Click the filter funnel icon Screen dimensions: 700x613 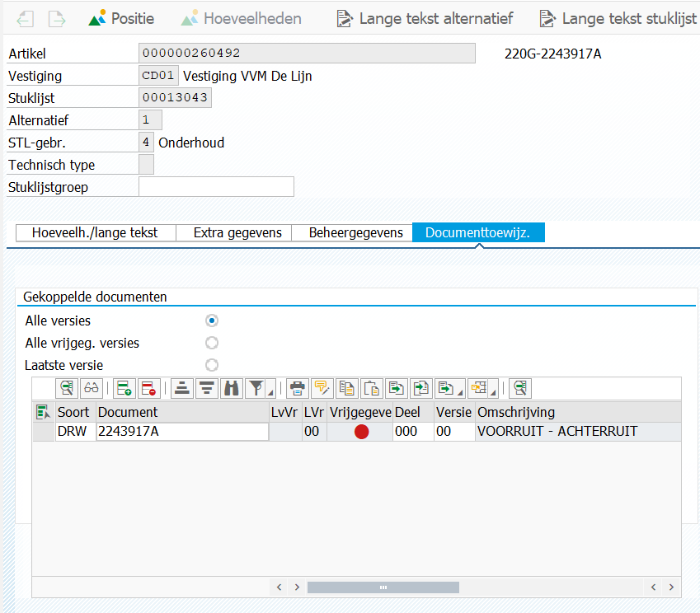point(256,388)
